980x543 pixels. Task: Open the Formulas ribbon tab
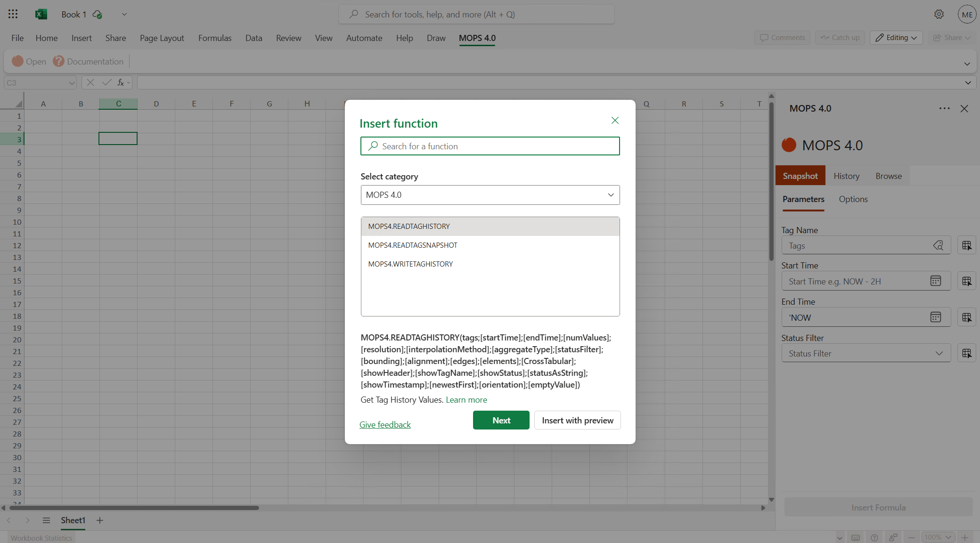click(x=215, y=38)
